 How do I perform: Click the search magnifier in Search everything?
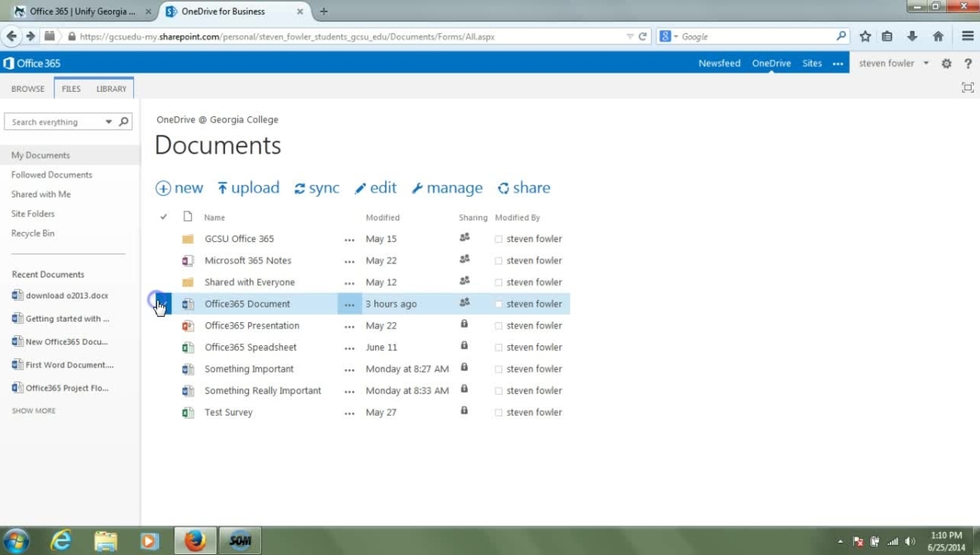tap(124, 122)
